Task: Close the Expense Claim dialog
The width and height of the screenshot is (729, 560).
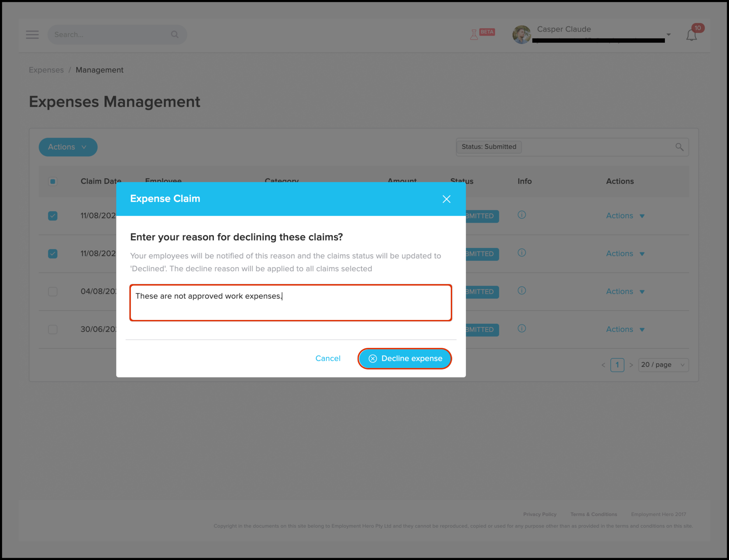Action: click(x=446, y=199)
